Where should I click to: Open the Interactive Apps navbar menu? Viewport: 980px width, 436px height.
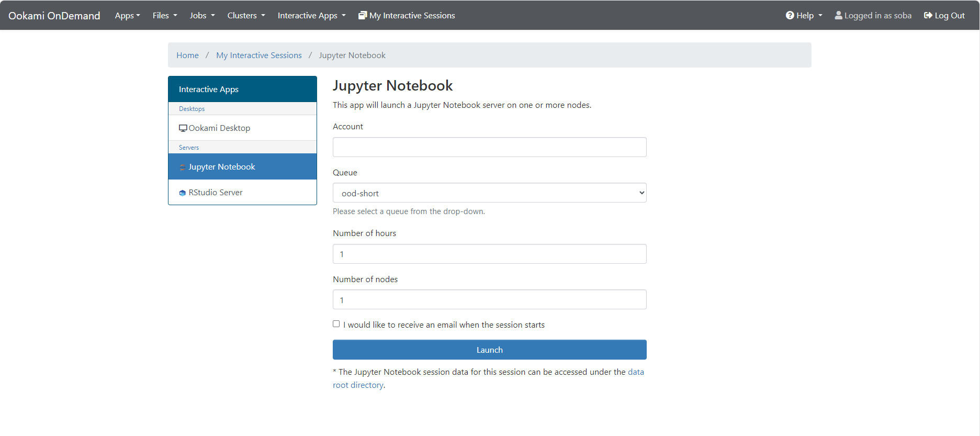coord(311,16)
